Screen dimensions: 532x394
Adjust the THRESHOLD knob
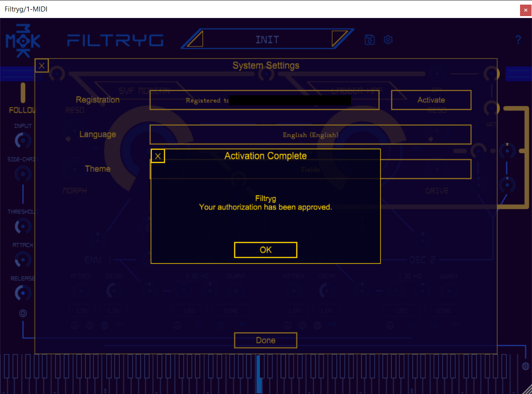click(x=23, y=226)
